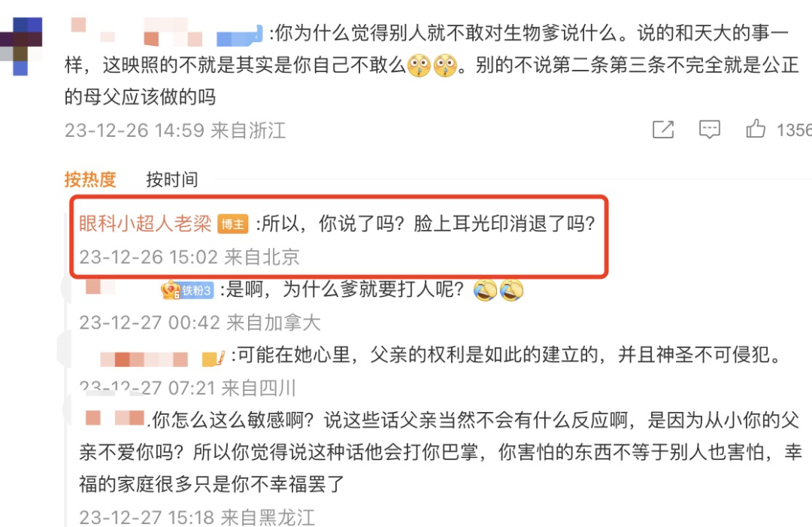This screenshot has height=527, width=812.
Task: Click the share/repost icon on top comment
Action: coord(663,129)
